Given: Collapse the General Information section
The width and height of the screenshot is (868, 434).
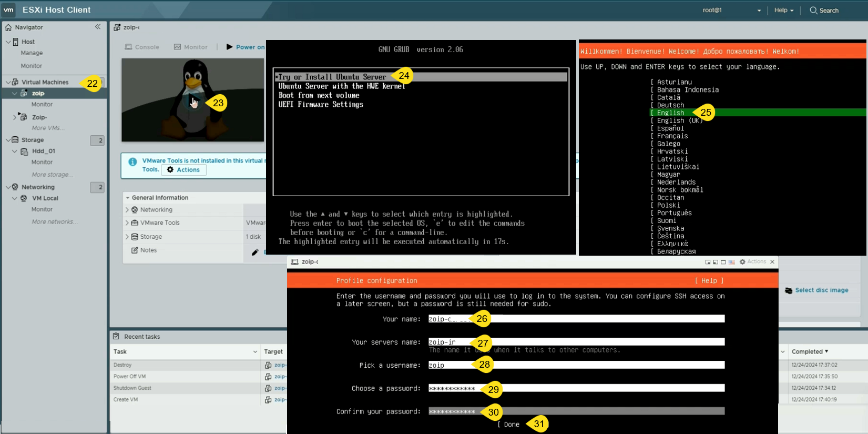Looking at the screenshot, I should click(127, 198).
